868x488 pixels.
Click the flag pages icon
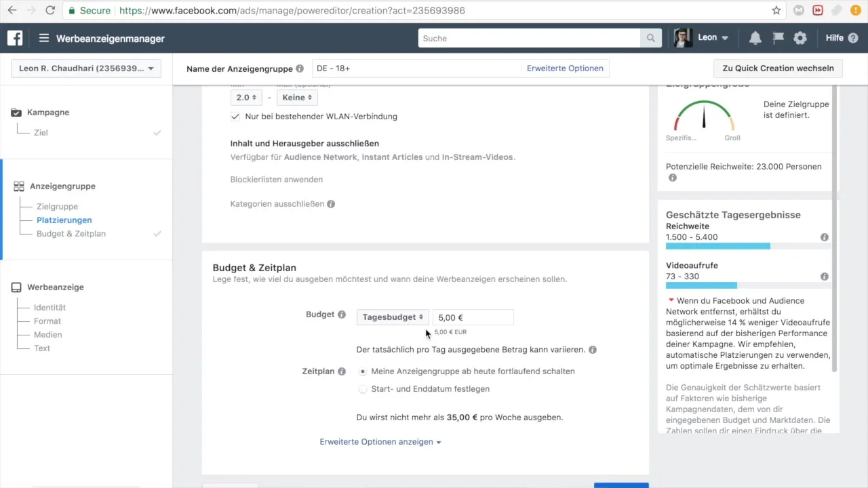click(778, 39)
